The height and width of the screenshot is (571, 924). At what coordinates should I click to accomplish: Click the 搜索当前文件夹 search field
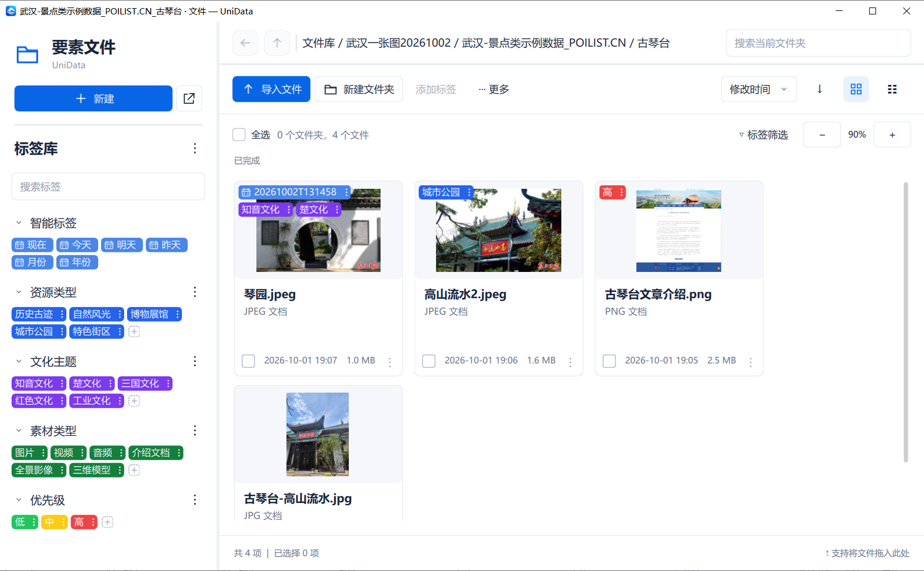click(x=818, y=43)
